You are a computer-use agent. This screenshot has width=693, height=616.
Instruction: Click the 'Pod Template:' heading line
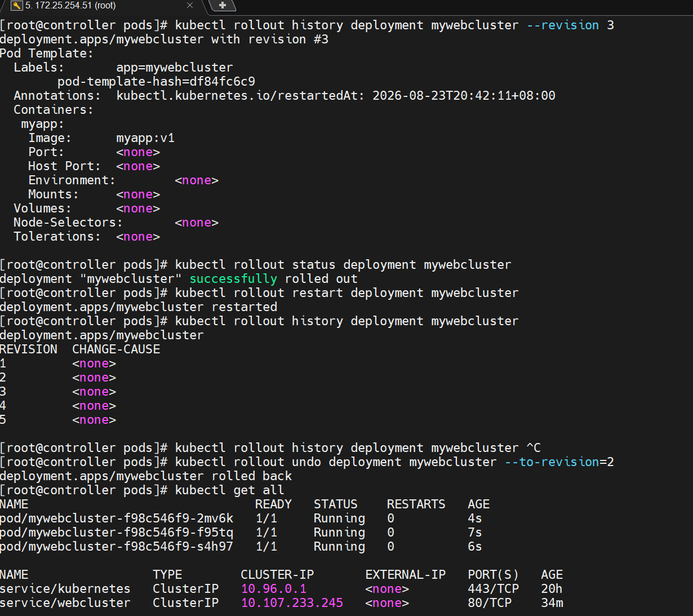click(47, 54)
